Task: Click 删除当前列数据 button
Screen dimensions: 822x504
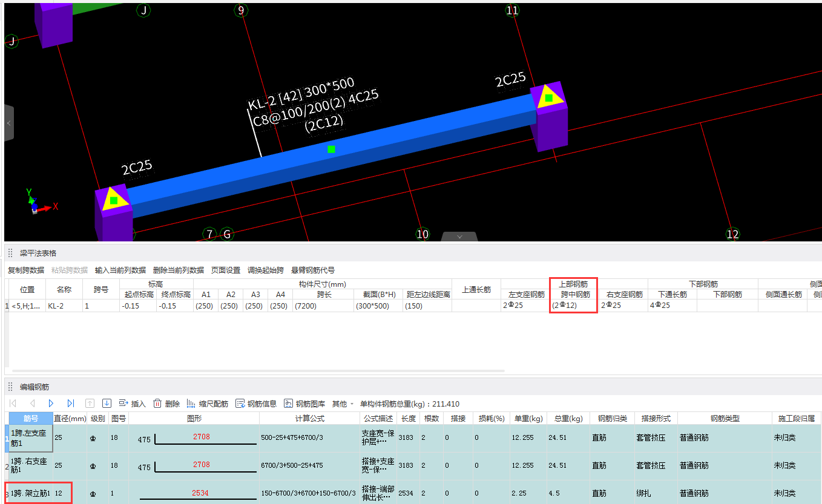Action: [179, 270]
